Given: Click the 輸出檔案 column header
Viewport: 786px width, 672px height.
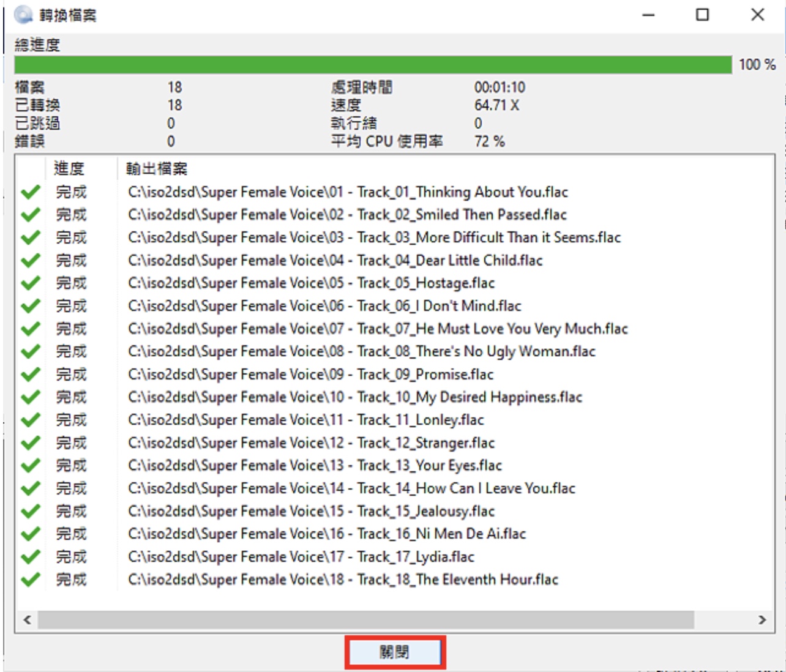Looking at the screenshot, I should 157,168.
